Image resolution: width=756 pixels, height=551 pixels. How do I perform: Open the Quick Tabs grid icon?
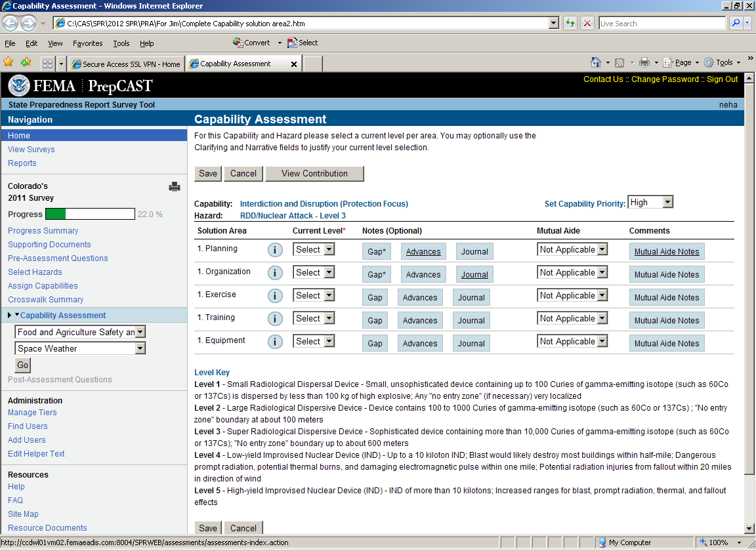[47, 64]
